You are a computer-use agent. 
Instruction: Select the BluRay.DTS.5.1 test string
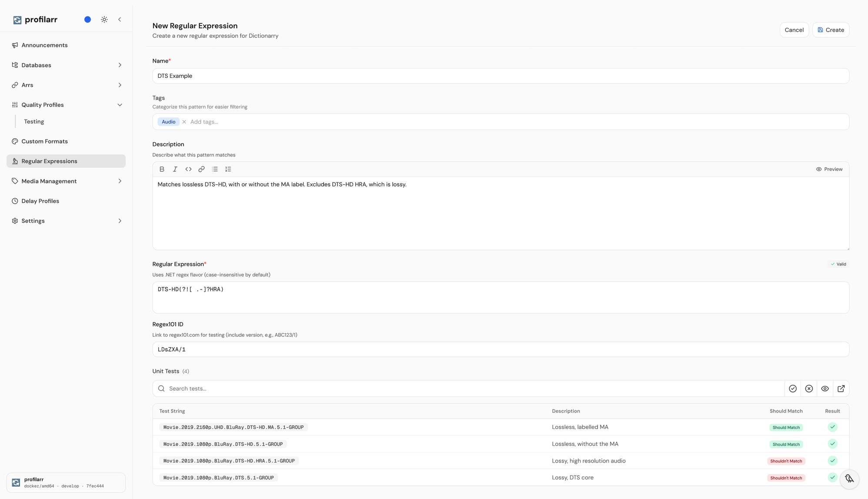point(219,478)
